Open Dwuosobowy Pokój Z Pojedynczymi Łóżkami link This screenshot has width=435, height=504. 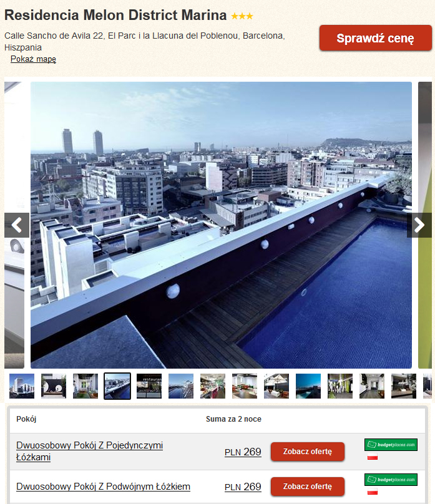90,451
